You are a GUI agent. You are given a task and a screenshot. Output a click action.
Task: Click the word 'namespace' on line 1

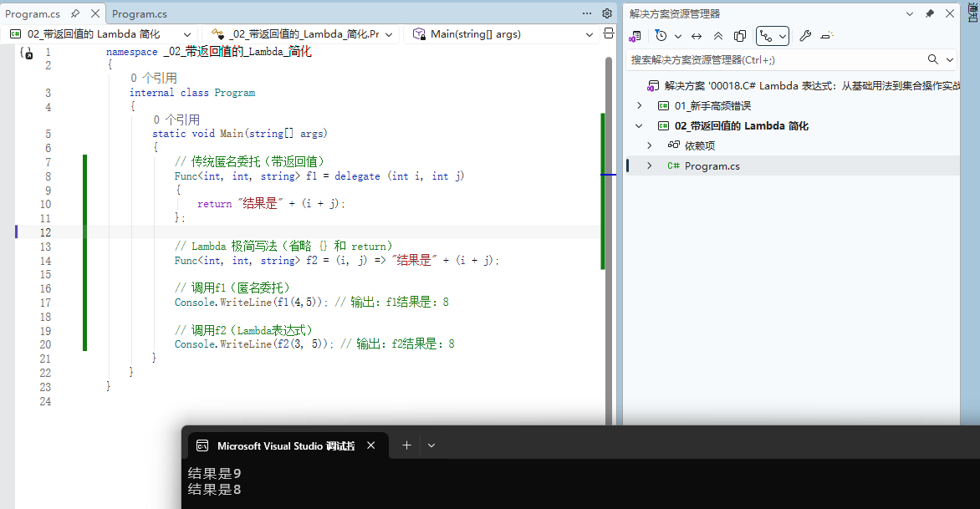(132, 52)
